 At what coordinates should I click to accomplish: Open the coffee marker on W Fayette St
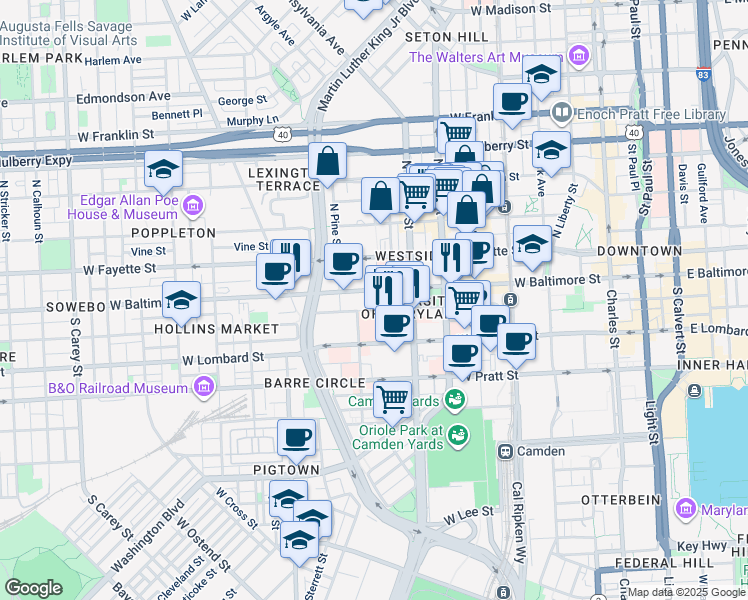(275, 273)
